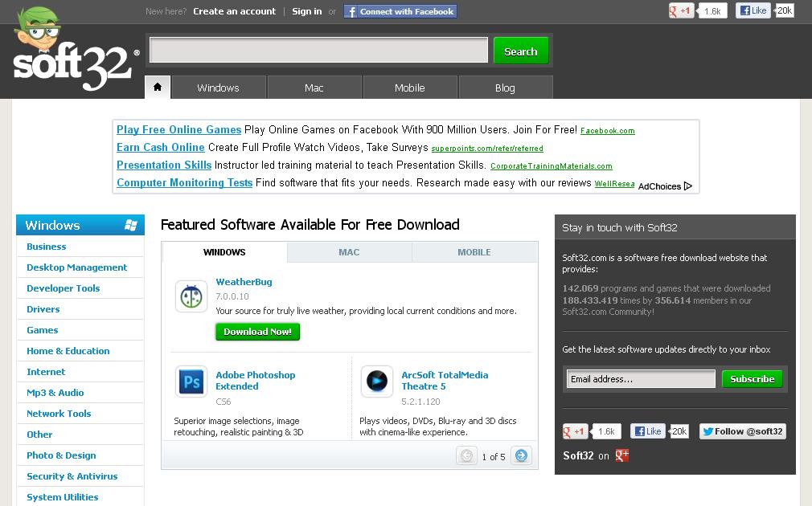Open the Adobe Photoshop Ps icon
The height and width of the screenshot is (506, 812).
tap(191, 382)
